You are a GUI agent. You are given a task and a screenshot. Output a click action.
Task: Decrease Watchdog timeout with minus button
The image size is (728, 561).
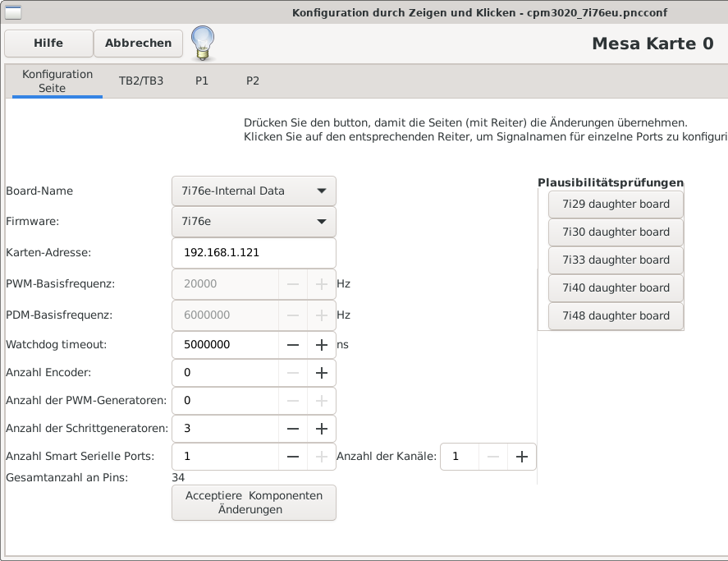[293, 345]
